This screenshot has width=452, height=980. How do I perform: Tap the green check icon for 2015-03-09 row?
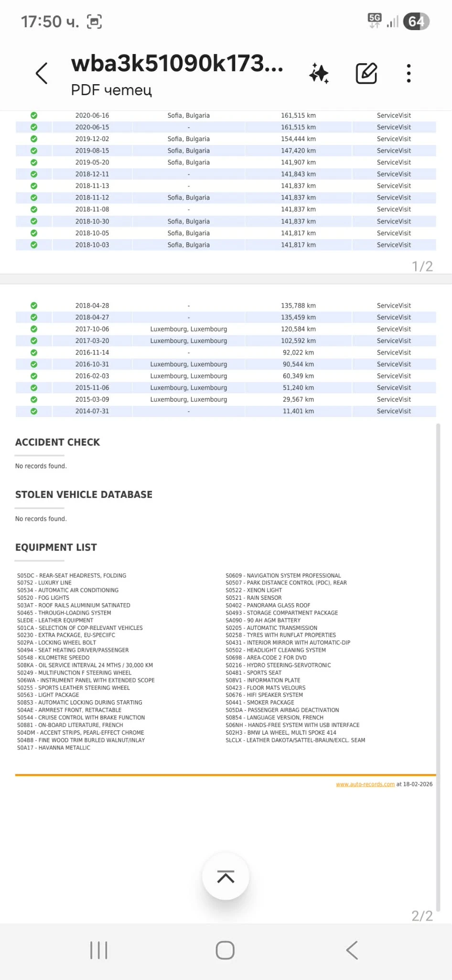[34, 399]
